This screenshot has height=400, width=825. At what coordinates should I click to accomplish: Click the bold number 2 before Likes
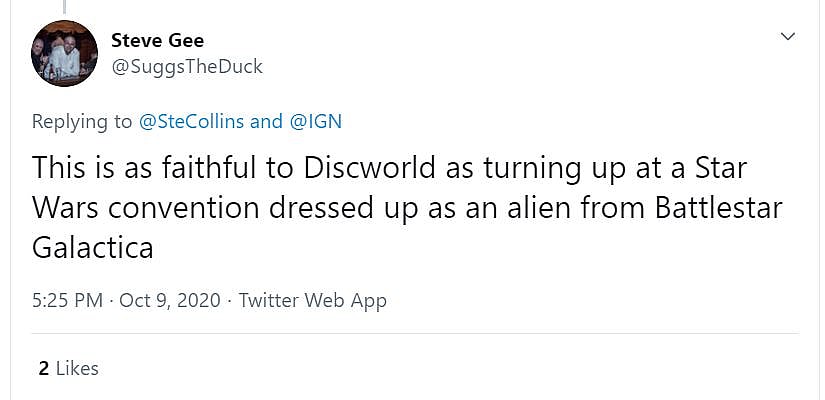[44, 368]
